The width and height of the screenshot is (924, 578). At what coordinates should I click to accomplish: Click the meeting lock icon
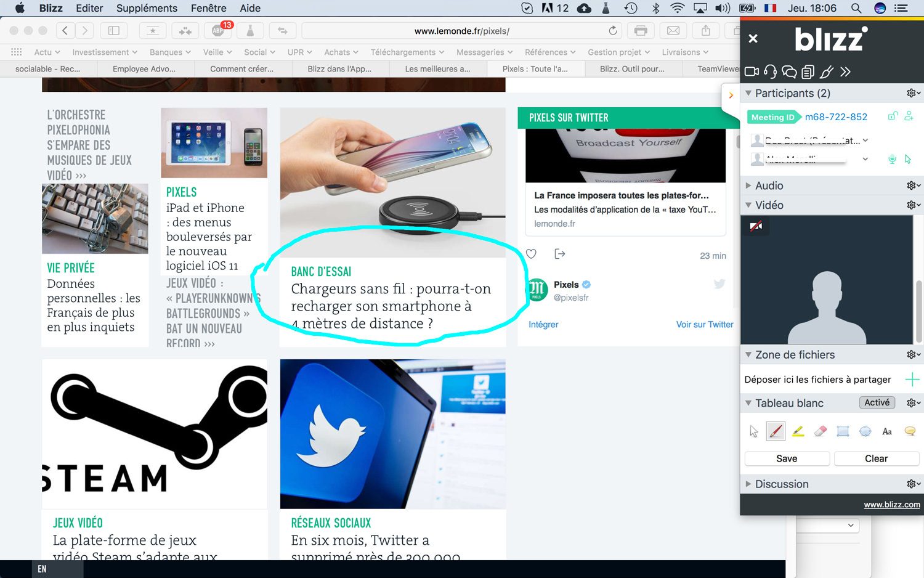pyautogui.click(x=893, y=116)
